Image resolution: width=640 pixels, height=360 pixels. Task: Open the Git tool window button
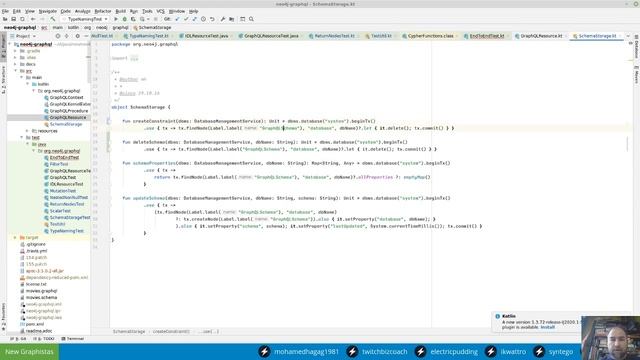[18, 339]
